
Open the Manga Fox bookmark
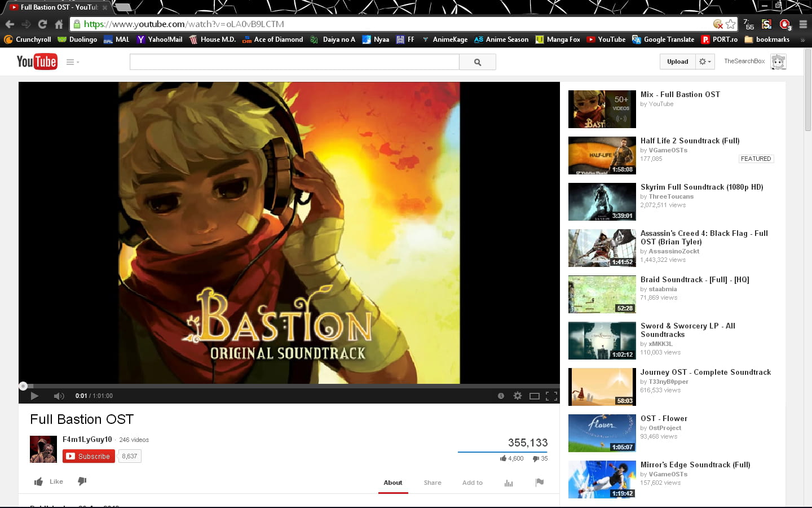(x=558, y=40)
